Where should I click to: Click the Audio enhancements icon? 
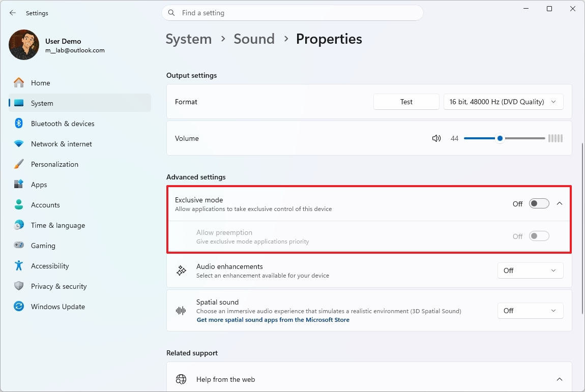(x=181, y=270)
